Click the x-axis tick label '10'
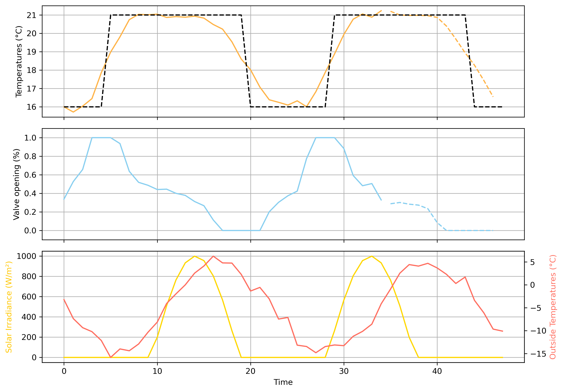The width and height of the screenshot is (563, 392). coord(157,371)
